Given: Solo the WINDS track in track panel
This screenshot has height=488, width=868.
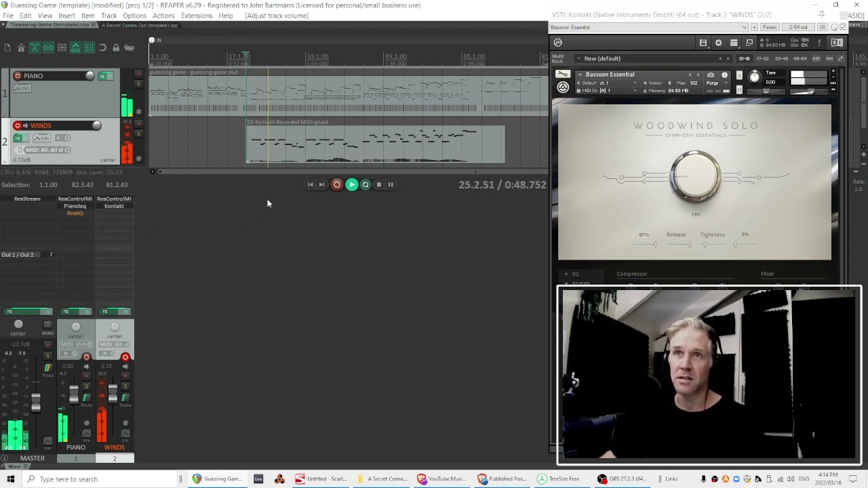Looking at the screenshot, I should [x=138, y=134].
